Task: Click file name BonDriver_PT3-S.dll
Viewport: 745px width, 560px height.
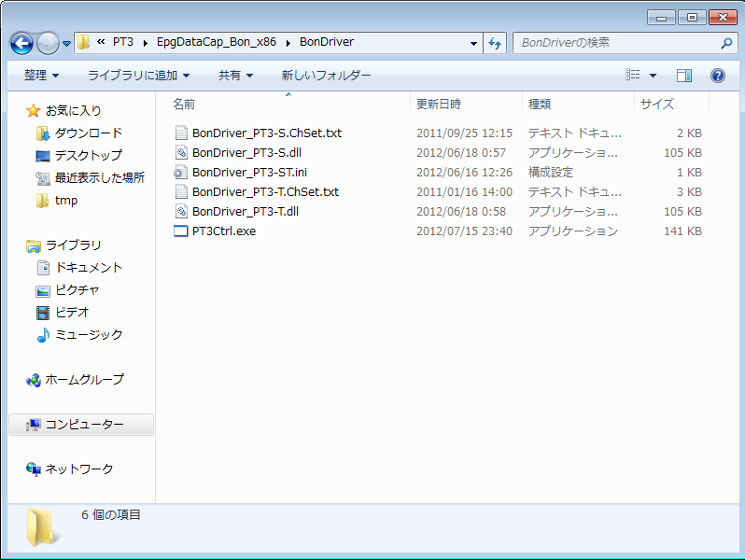Action: pos(246,152)
